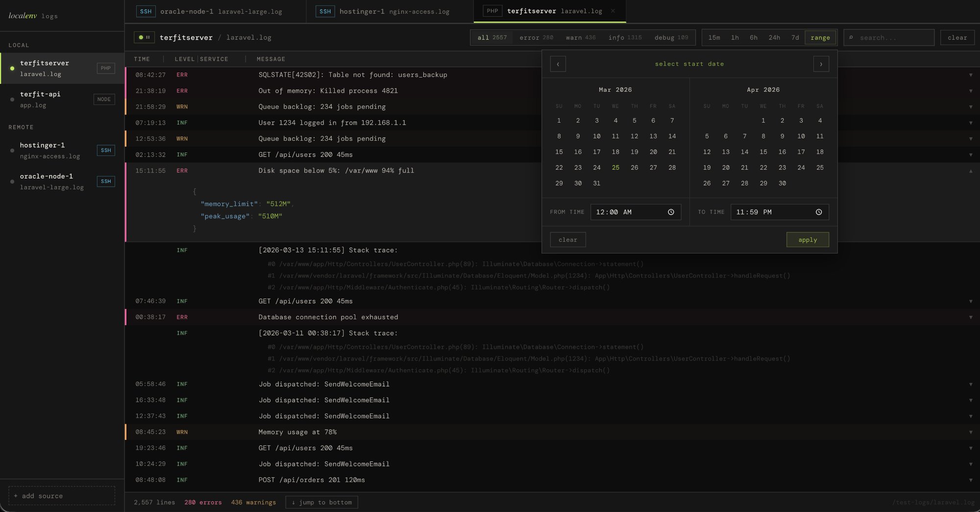Collapse the 'Disk space below 5%' error entry

pos(971,171)
